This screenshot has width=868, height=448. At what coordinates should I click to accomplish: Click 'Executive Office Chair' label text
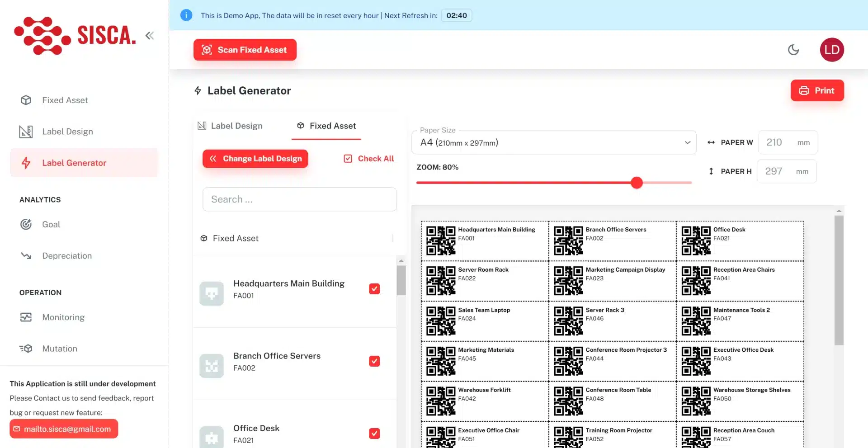pos(489,430)
